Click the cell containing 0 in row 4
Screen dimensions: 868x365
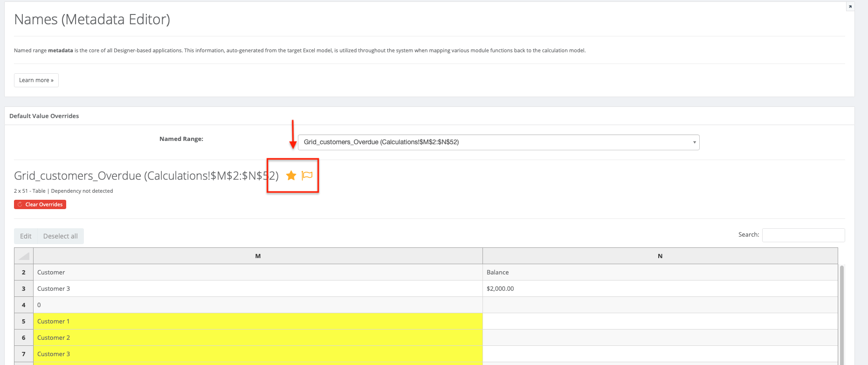258,305
